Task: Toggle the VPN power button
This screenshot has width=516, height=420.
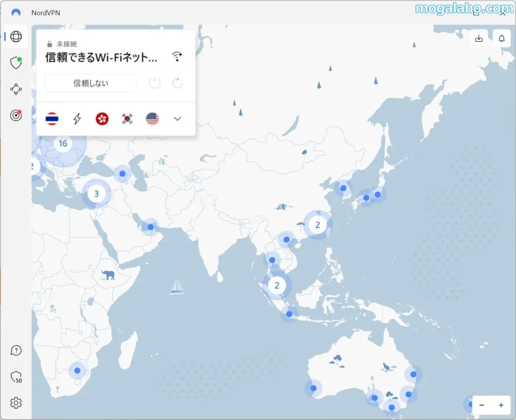Action: (155, 83)
